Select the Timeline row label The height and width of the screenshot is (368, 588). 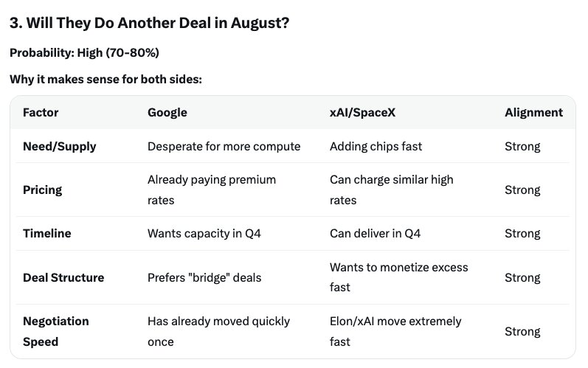tap(47, 234)
